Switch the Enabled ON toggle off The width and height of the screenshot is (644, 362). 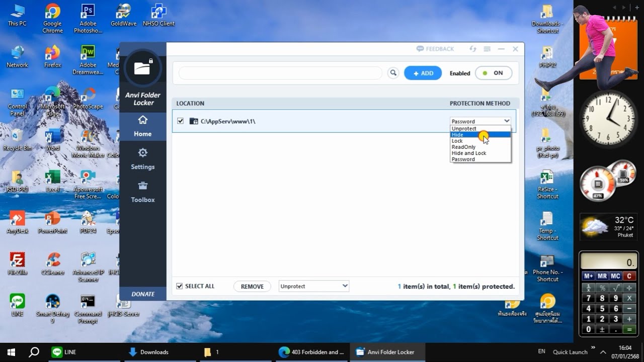point(494,73)
